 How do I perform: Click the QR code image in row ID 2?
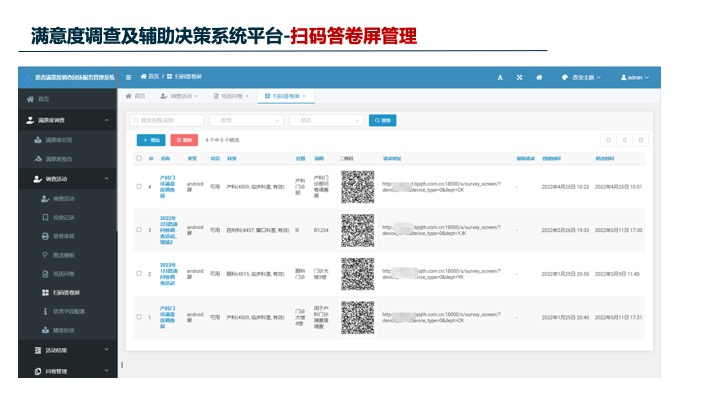(358, 274)
